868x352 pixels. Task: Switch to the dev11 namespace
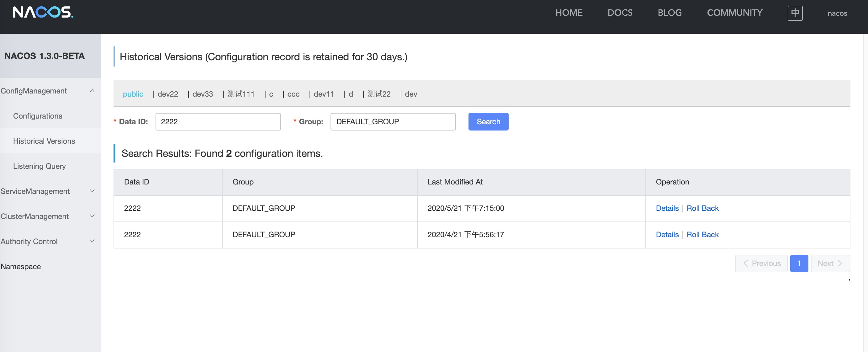(324, 94)
